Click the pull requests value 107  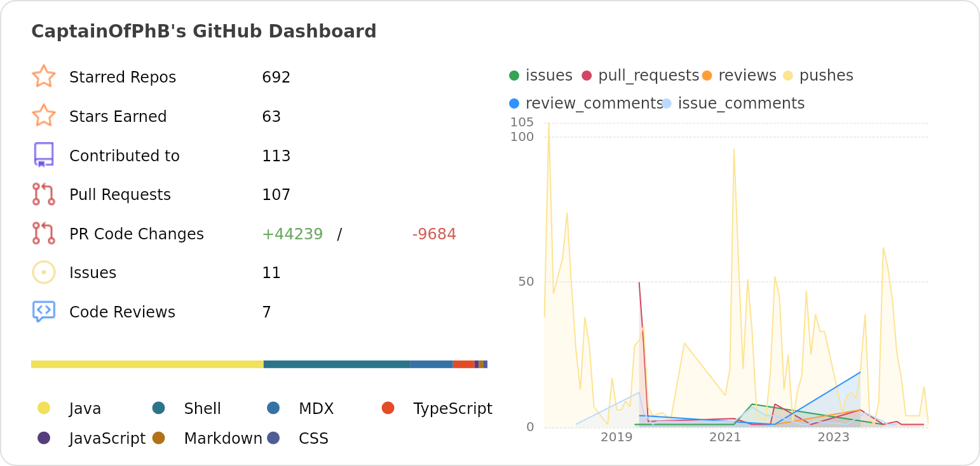pos(276,195)
